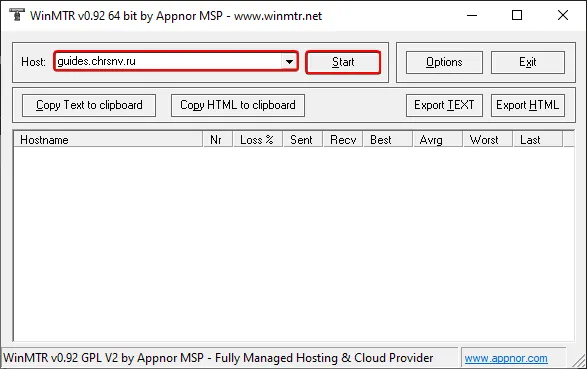Click the window resize grip corner
587x369 pixels.
tap(580, 361)
